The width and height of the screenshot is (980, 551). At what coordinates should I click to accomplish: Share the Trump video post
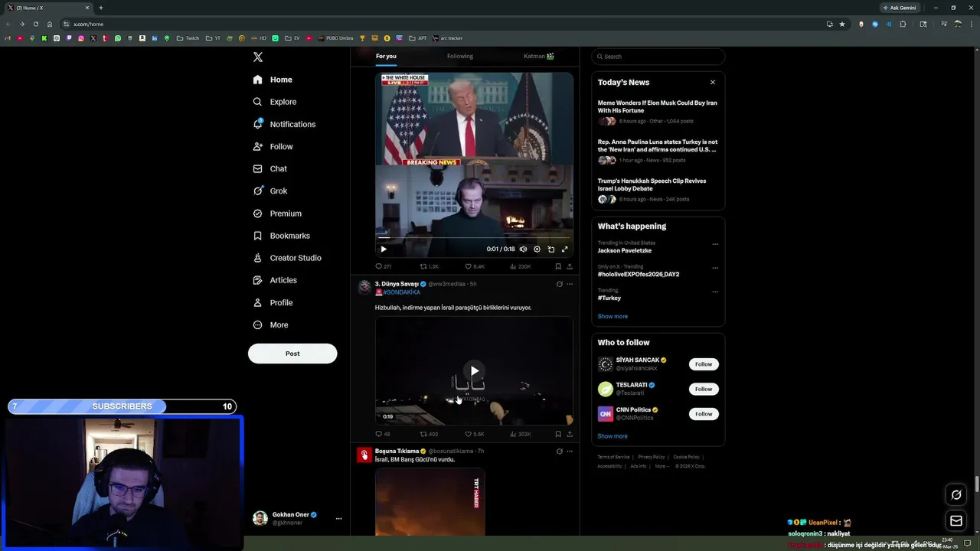[x=570, y=266]
